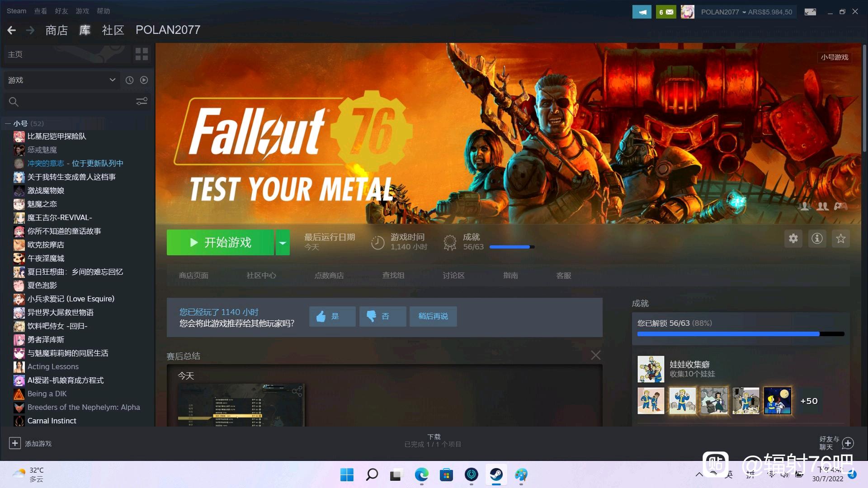
Task: Open the 讨论区 tab
Action: point(453,276)
